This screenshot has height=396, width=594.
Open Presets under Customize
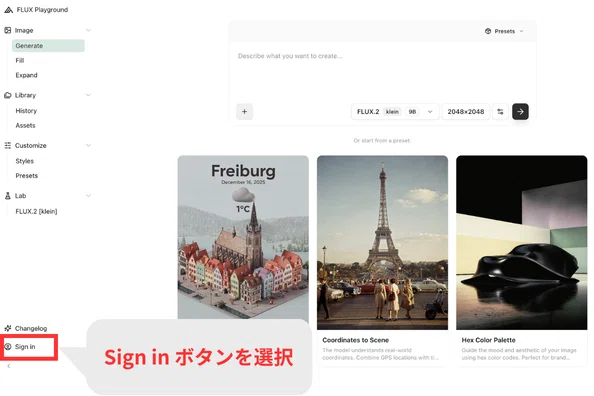click(27, 176)
